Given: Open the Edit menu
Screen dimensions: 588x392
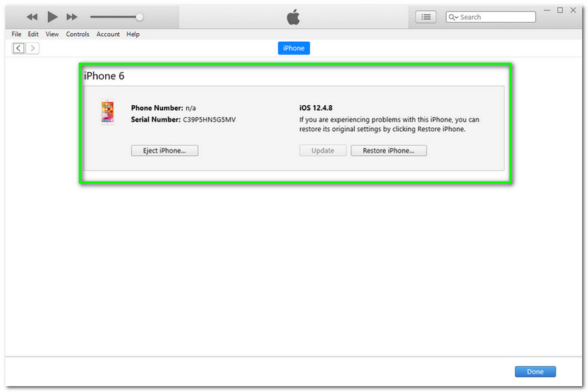Looking at the screenshot, I should [x=33, y=34].
